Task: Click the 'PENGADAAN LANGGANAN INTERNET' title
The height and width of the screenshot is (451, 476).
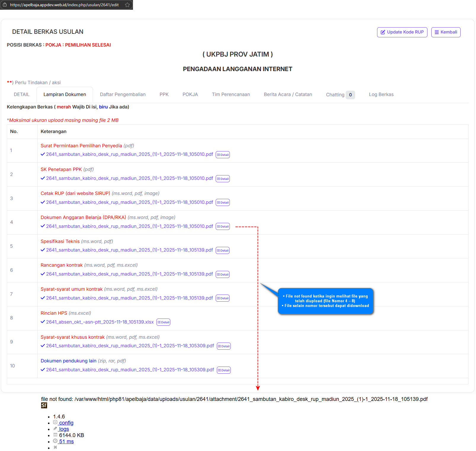Action: pos(238,69)
